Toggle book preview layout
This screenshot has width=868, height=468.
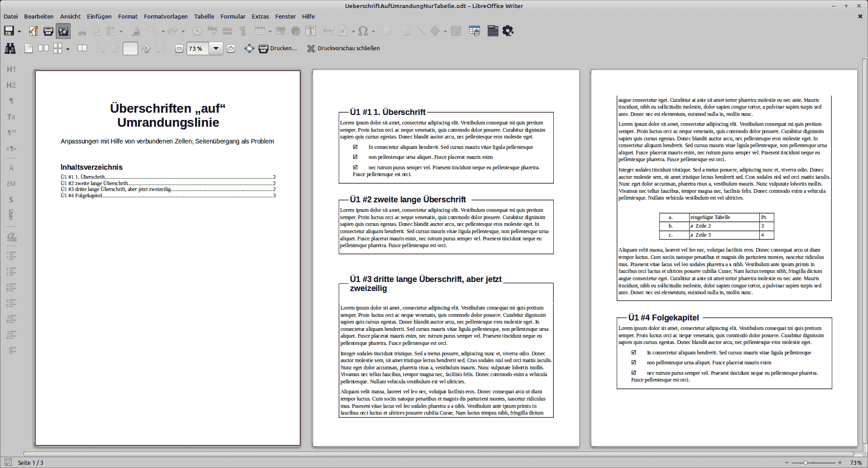pos(82,48)
